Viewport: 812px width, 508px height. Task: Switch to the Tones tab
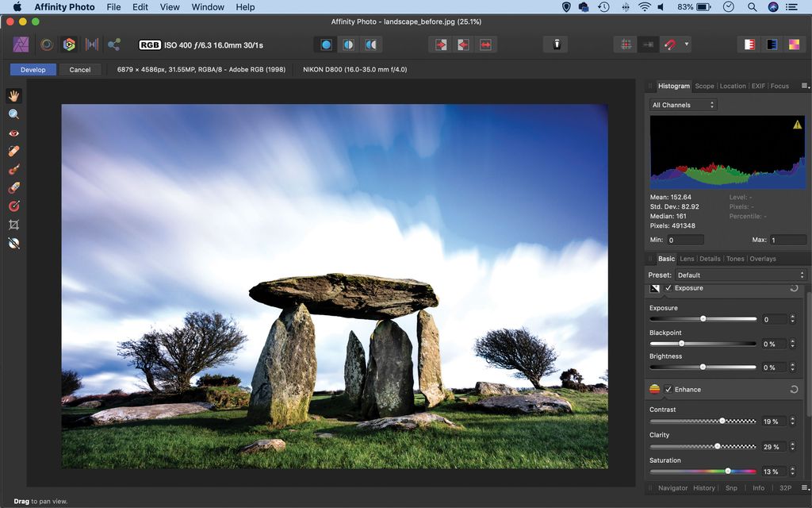pos(735,258)
